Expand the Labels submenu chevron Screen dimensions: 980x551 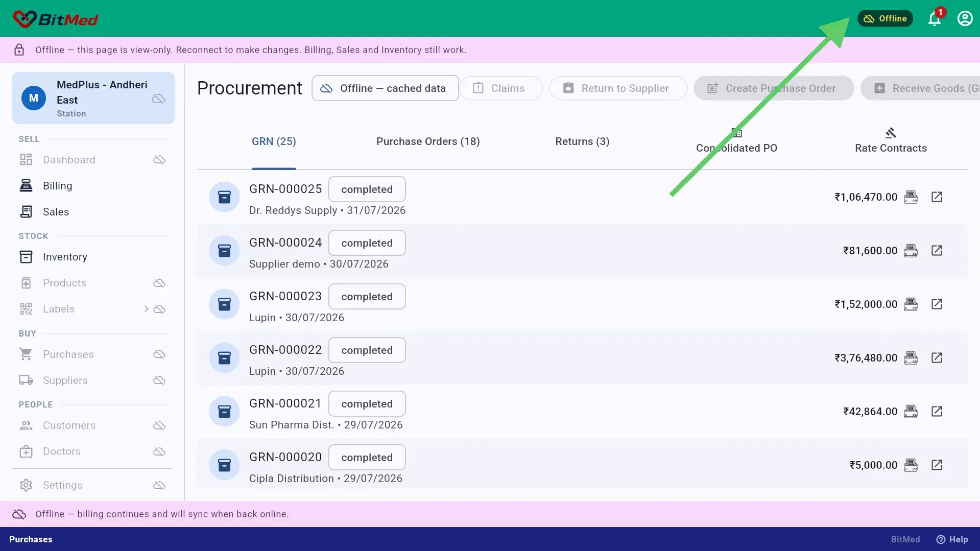coord(146,309)
